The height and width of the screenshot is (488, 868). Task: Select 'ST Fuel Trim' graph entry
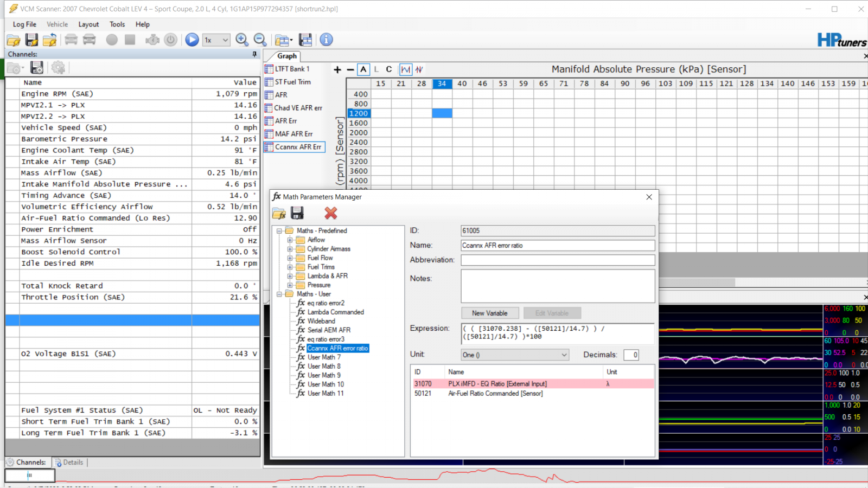[288, 82]
